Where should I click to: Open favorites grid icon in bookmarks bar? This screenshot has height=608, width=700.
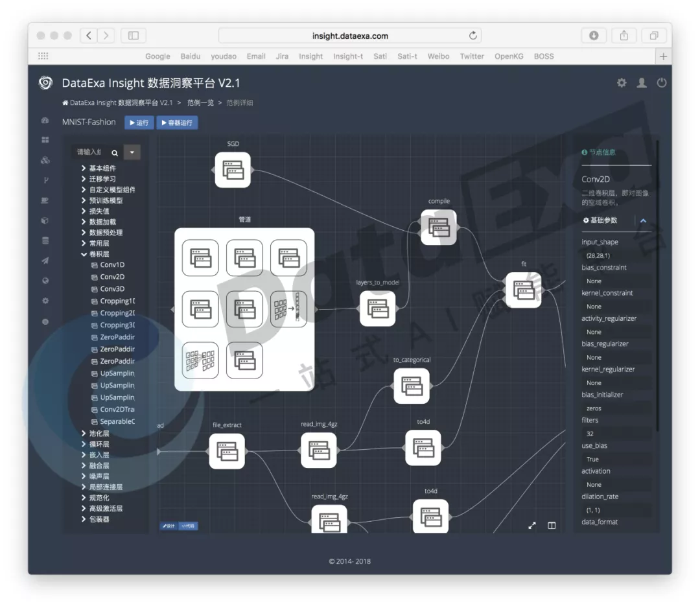pos(43,56)
